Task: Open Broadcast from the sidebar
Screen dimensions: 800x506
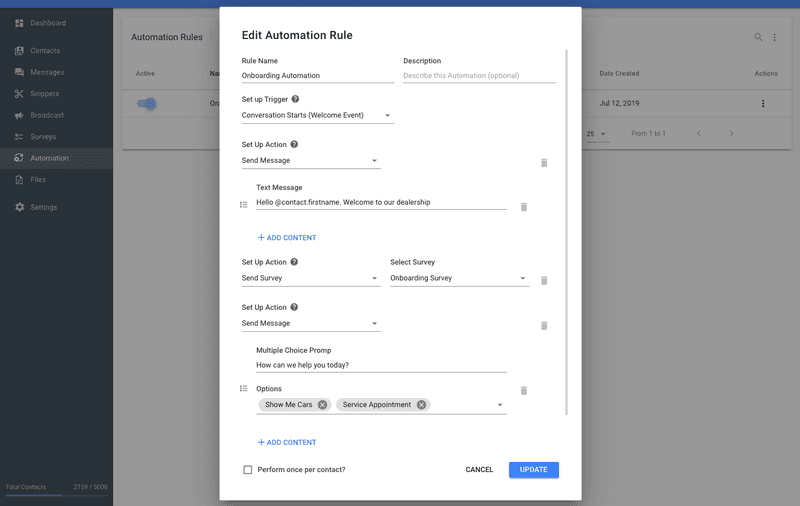Action: 46,115
